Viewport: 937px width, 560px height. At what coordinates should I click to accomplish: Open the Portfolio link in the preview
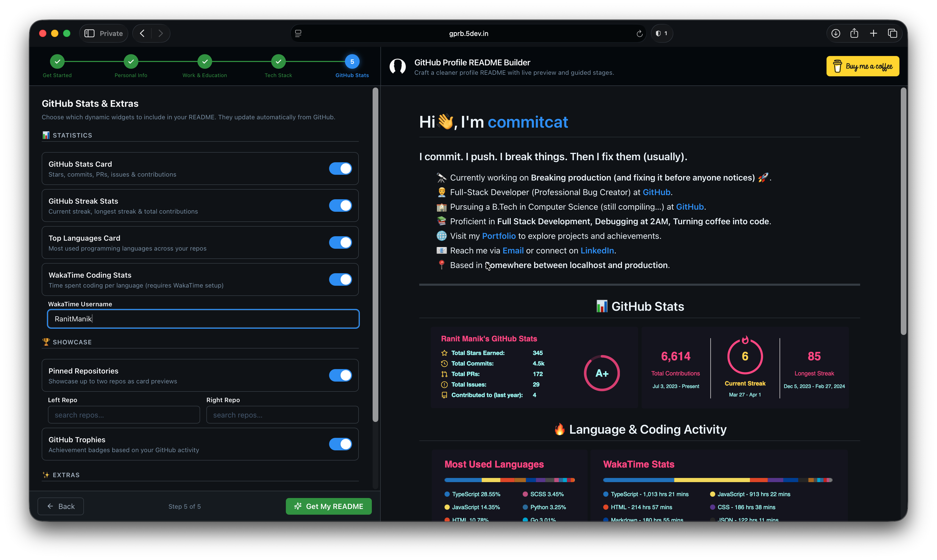pos(499,236)
